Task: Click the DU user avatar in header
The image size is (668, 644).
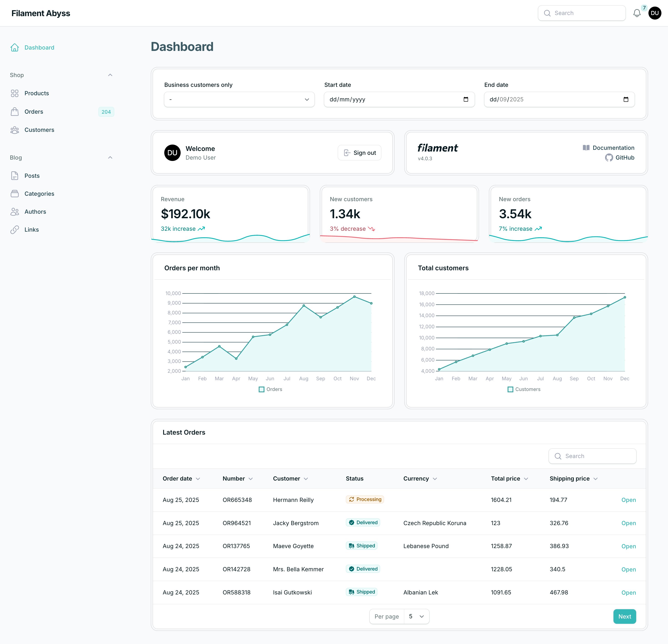Action: point(654,13)
